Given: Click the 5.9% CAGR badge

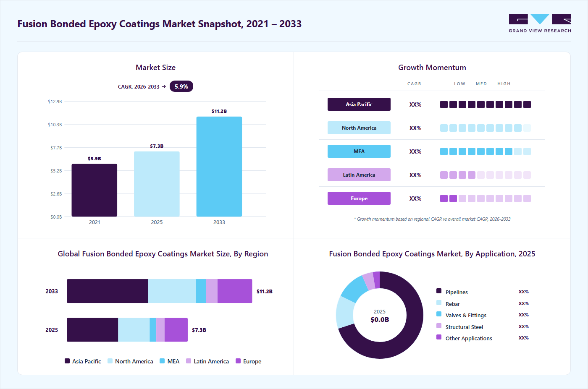Looking at the screenshot, I should [181, 86].
